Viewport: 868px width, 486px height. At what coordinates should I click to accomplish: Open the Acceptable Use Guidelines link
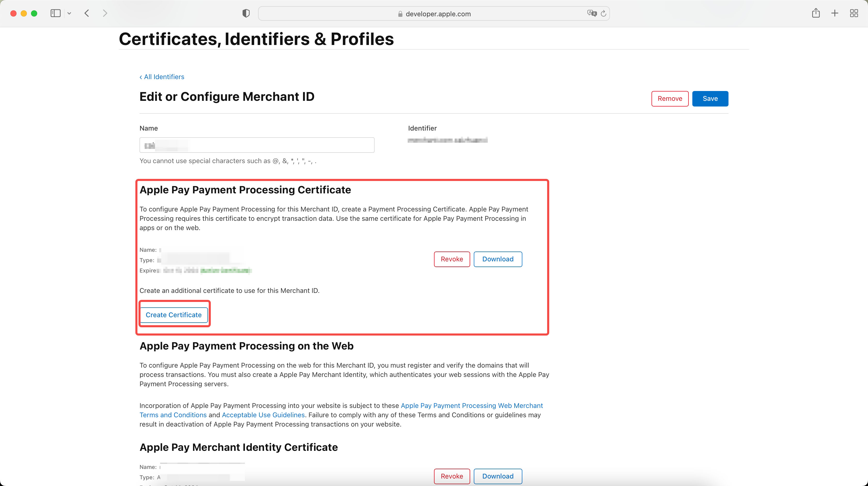pos(263,415)
